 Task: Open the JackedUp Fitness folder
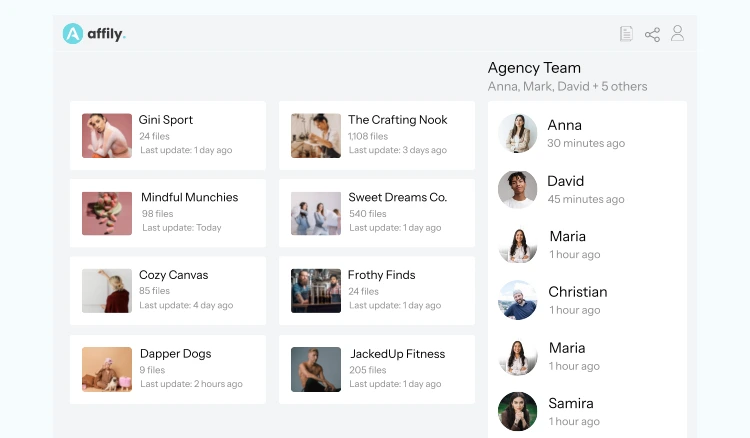click(x=376, y=369)
